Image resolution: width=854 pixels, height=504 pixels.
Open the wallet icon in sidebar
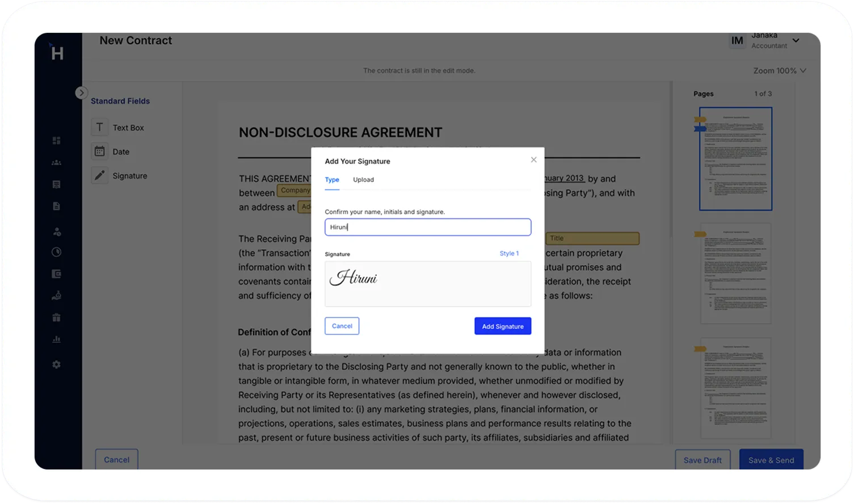click(56, 274)
